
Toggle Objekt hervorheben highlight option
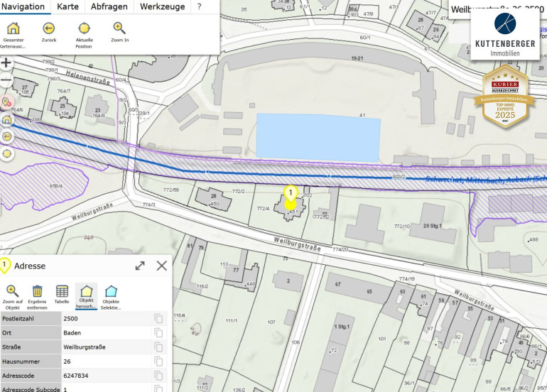pos(86,291)
